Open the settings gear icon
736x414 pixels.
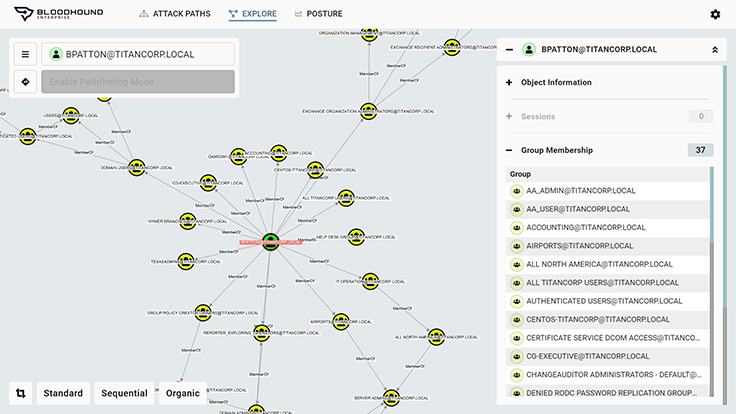(715, 14)
